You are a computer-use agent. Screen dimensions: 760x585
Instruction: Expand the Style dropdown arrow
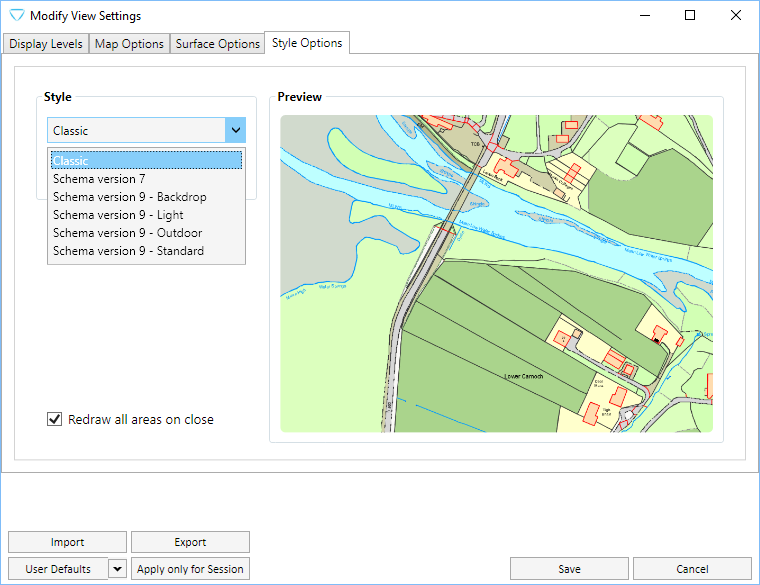235,131
